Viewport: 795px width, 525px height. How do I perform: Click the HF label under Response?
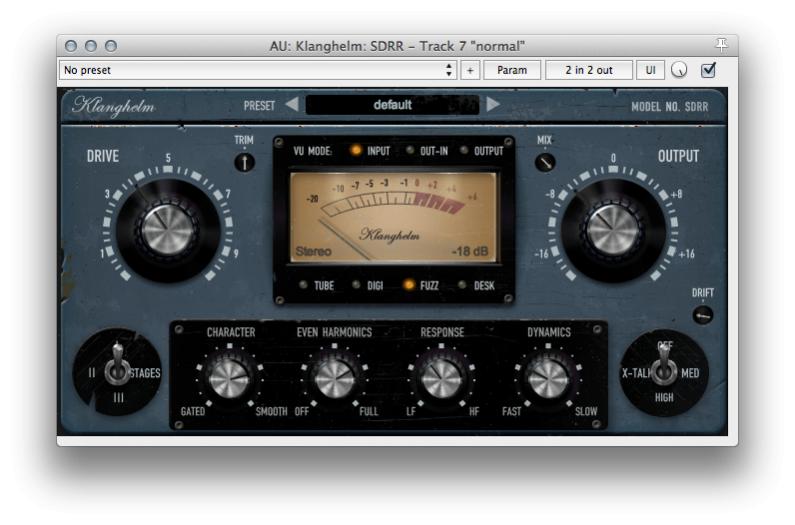474,411
